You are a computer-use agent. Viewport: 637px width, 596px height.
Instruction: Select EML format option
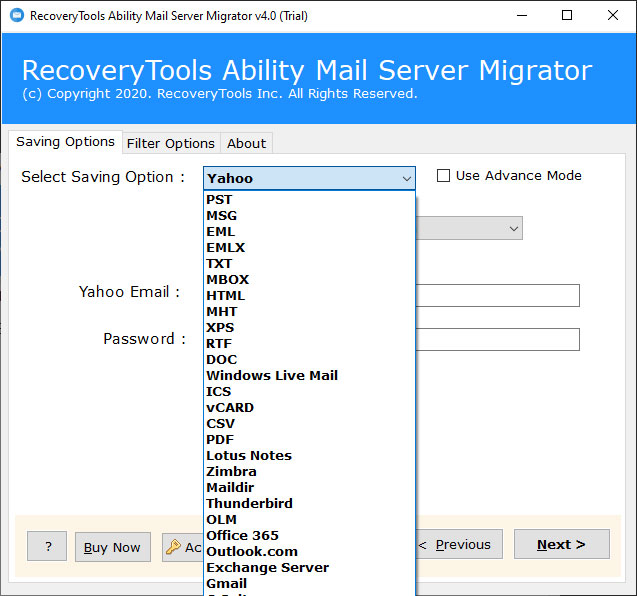(309, 232)
